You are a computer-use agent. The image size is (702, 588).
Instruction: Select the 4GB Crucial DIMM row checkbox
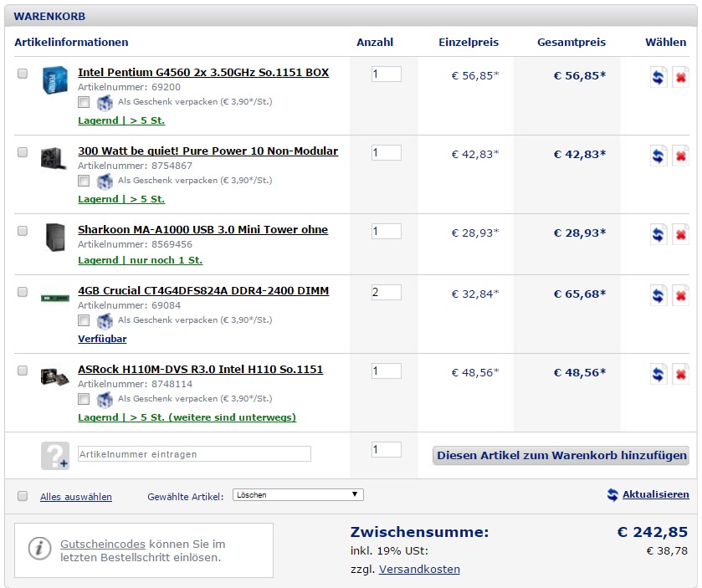pyautogui.click(x=23, y=292)
